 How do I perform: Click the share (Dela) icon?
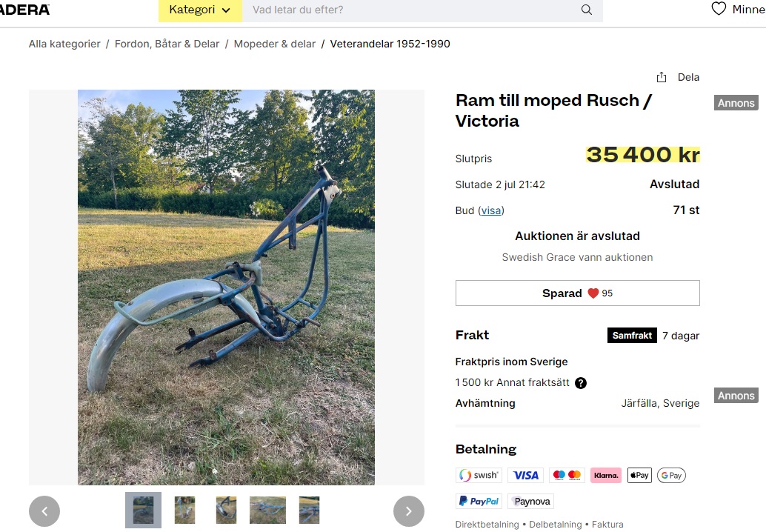click(x=662, y=77)
